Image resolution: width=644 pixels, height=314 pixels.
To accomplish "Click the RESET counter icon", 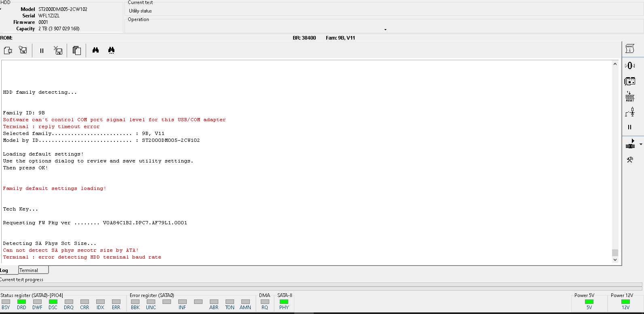I will [x=630, y=97].
